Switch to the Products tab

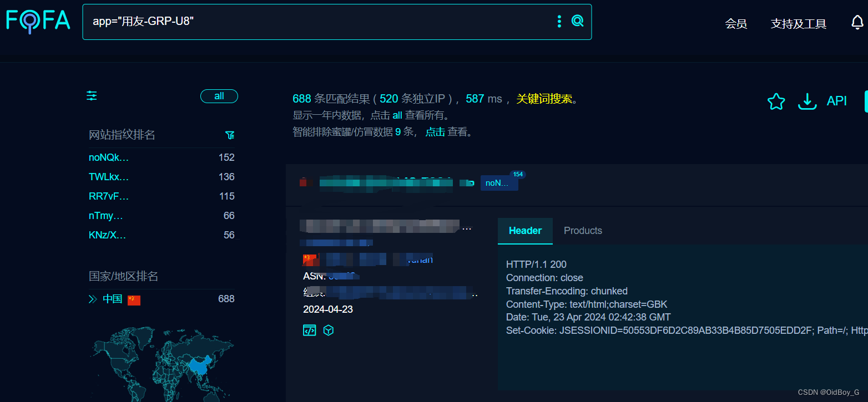pyautogui.click(x=583, y=231)
